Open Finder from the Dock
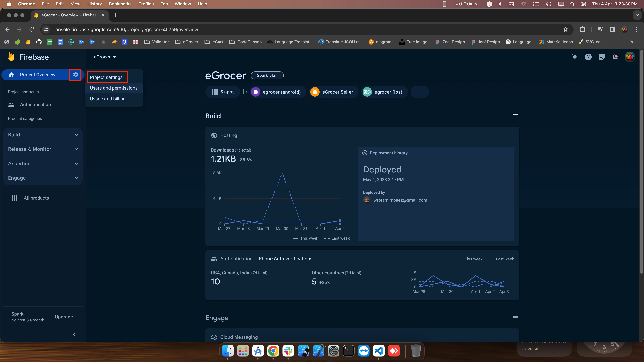This screenshot has height=362, width=644. point(228,351)
